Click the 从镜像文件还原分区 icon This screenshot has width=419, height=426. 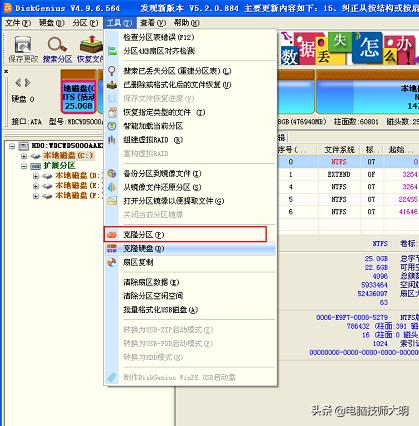pos(112,187)
